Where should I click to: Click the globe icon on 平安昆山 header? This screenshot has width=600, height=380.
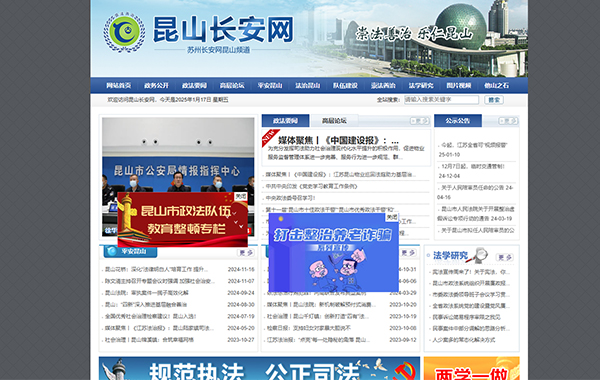112,251
